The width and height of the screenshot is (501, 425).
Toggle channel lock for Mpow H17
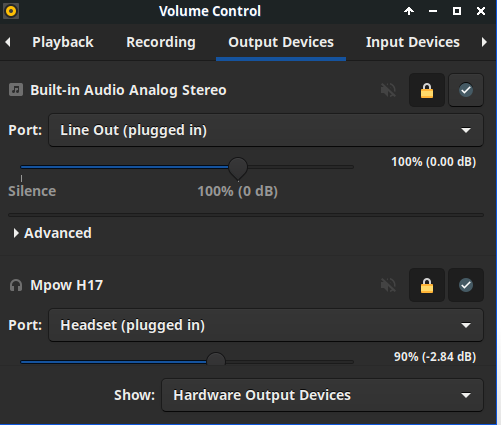(x=427, y=285)
